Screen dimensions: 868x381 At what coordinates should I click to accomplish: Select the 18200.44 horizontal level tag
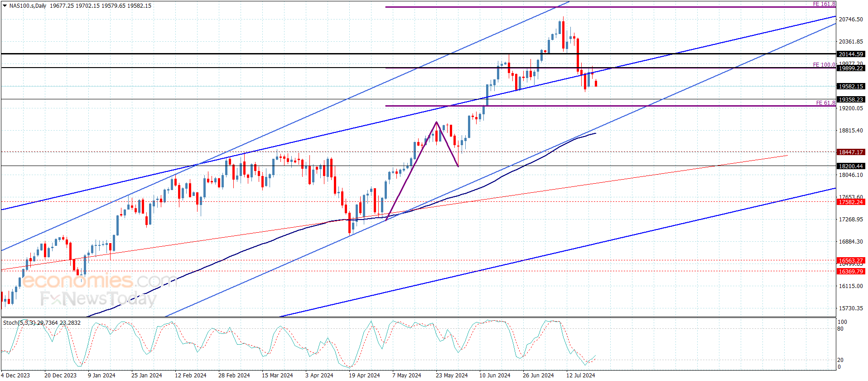(x=851, y=166)
